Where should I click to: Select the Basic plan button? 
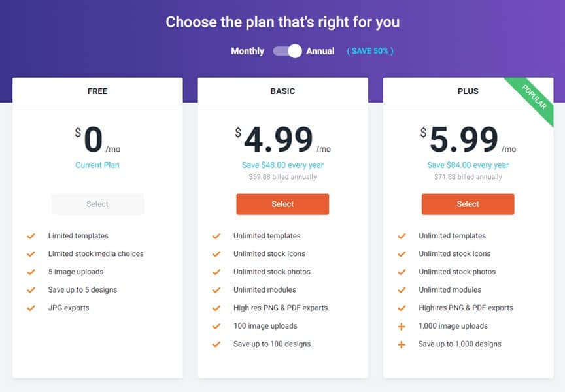click(x=282, y=204)
